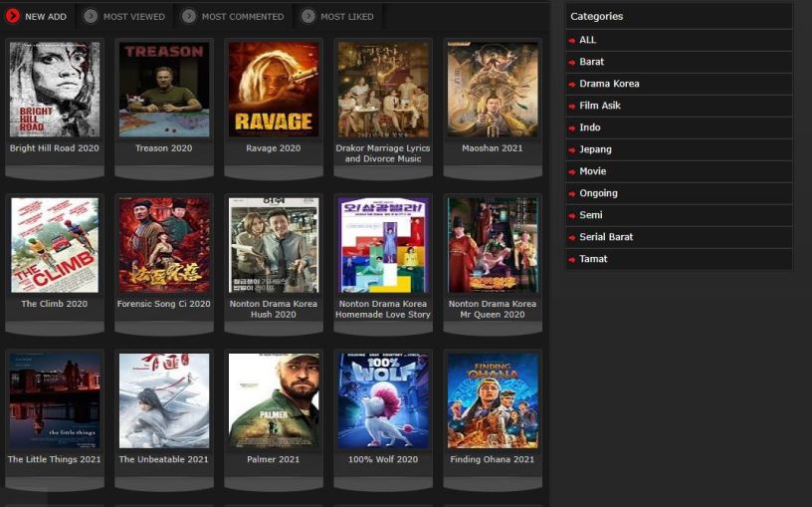Open the 100% Wolf poster
This screenshot has width=812, height=507.
pyautogui.click(x=383, y=400)
